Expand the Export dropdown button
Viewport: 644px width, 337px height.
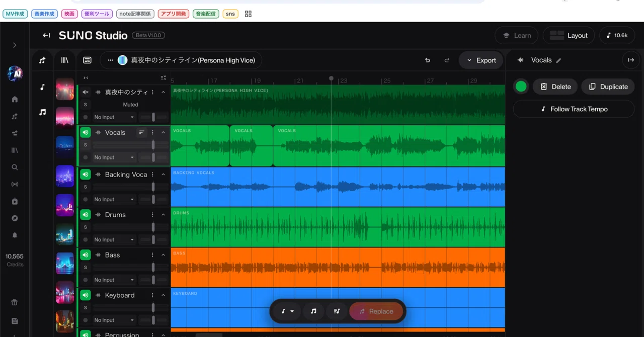[x=481, y=60]
